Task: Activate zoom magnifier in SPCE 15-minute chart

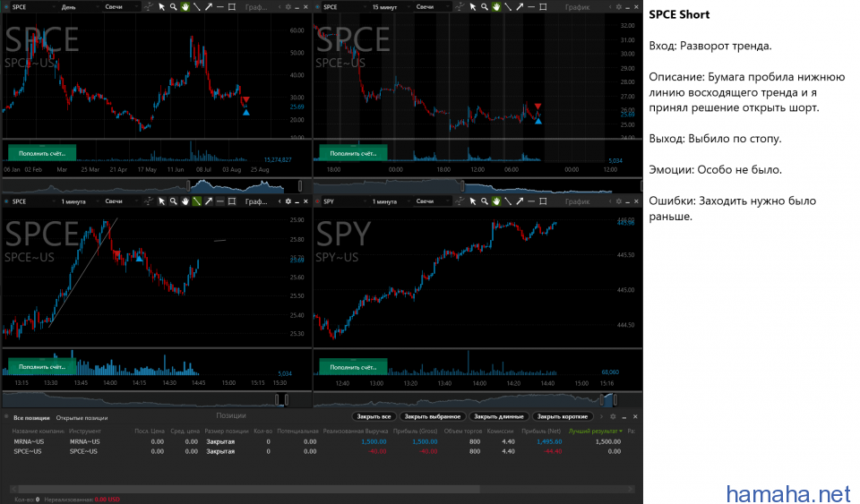Action: click(x=485, y=6)
